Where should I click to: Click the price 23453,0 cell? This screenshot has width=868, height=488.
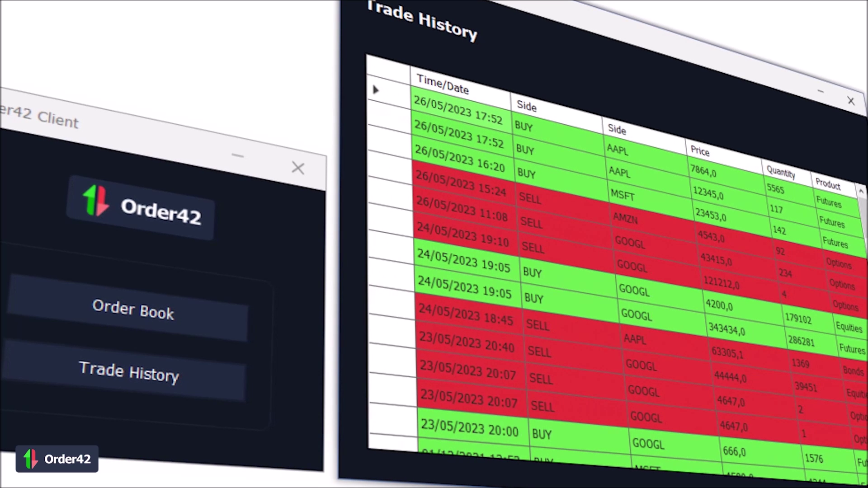(733, 219)
